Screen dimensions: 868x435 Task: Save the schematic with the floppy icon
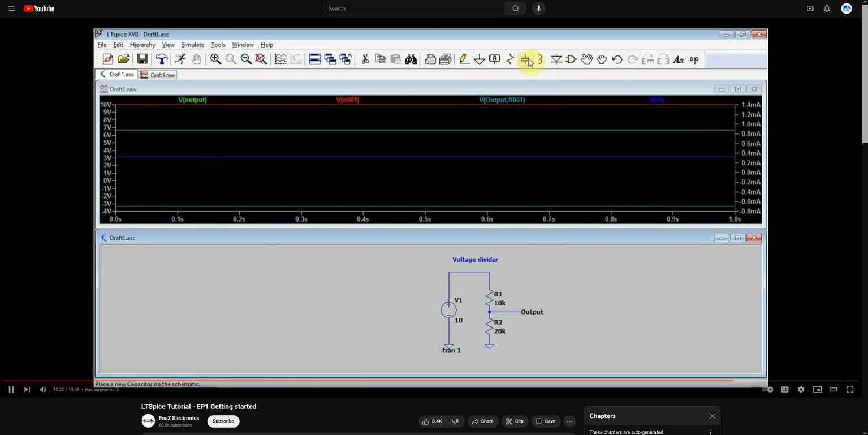pos(142,59)
